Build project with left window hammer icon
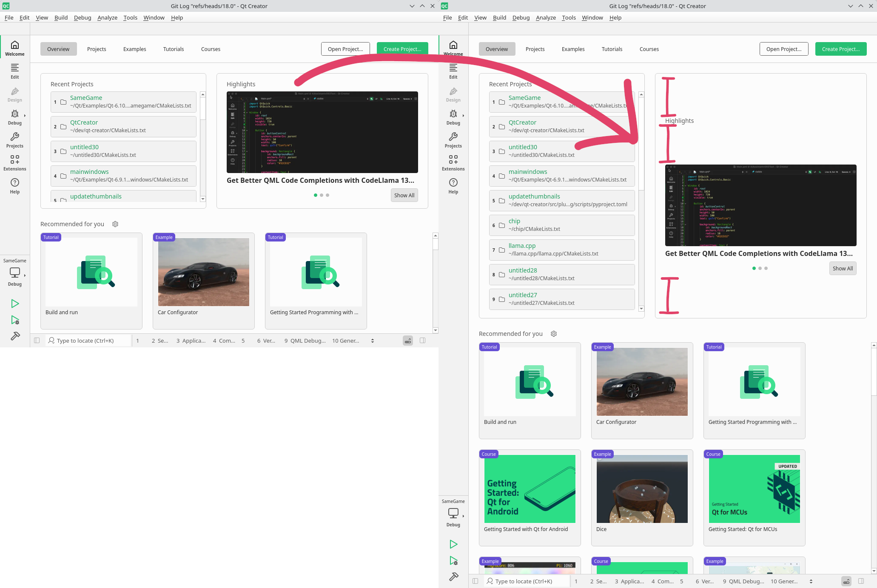 click(15, 336)
